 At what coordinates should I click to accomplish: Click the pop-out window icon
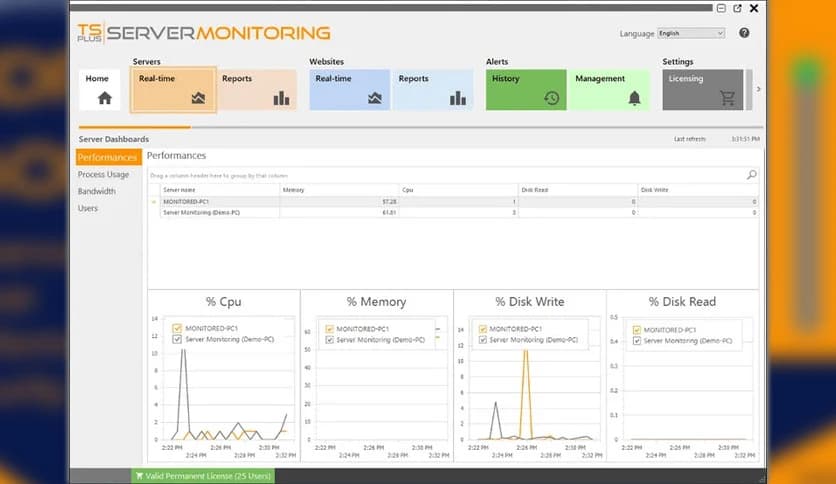737,8
